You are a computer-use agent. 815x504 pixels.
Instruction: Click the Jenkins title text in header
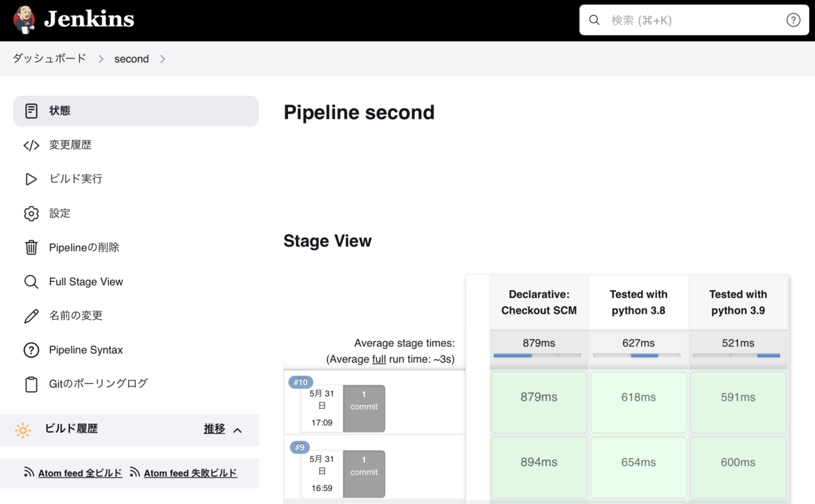tap(89, 19)
